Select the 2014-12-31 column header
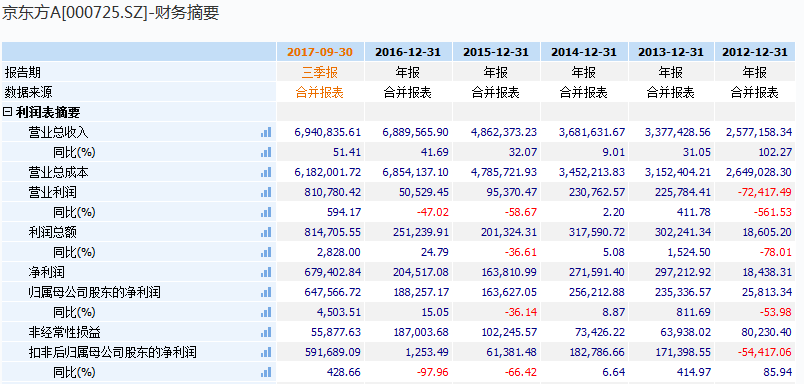This screenshot has width=804, height=384. click(584, 52)
